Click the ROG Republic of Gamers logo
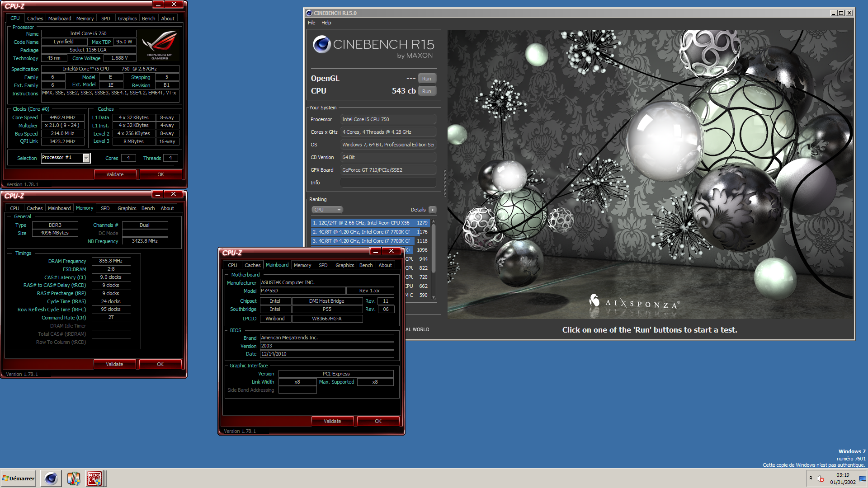Viewport: 868px width, 488px height. pyautogui.click(x=160, y=45)
